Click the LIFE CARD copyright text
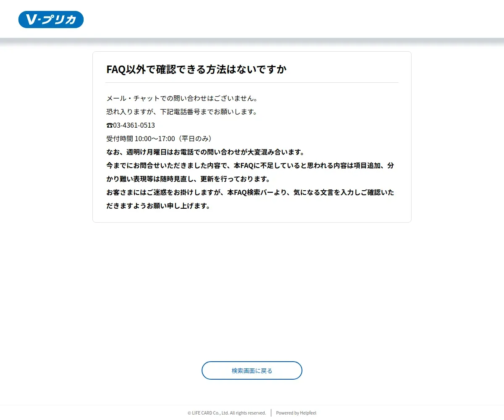 227,413
